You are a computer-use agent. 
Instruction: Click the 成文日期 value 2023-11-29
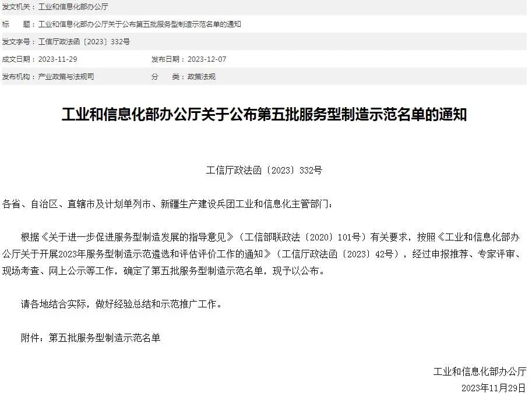click(x=58, y=59)
